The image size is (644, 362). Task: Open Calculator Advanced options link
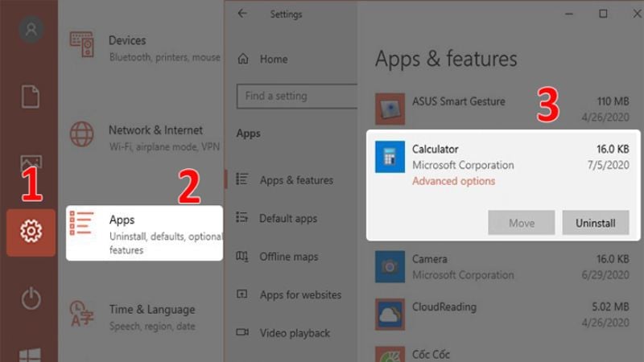(453, 181)
